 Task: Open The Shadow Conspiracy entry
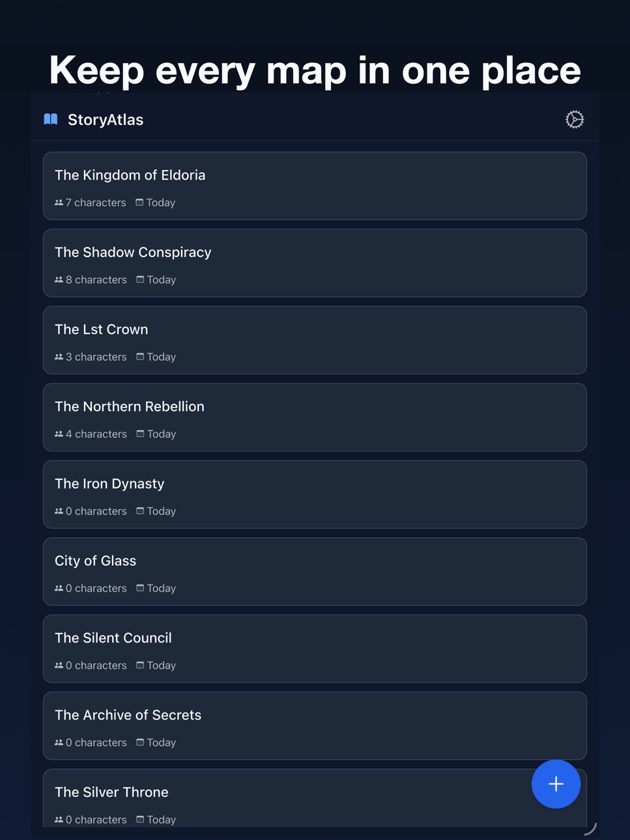click(x=315, y=263)
